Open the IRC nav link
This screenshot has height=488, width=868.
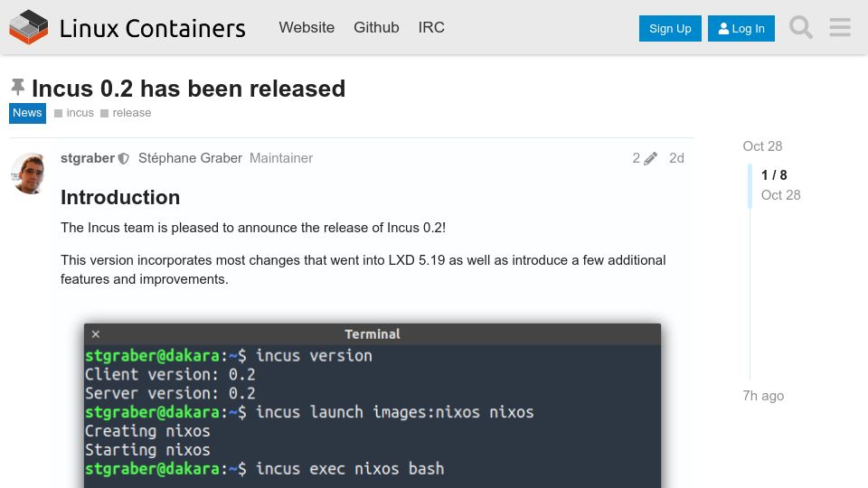pos(431,28)
